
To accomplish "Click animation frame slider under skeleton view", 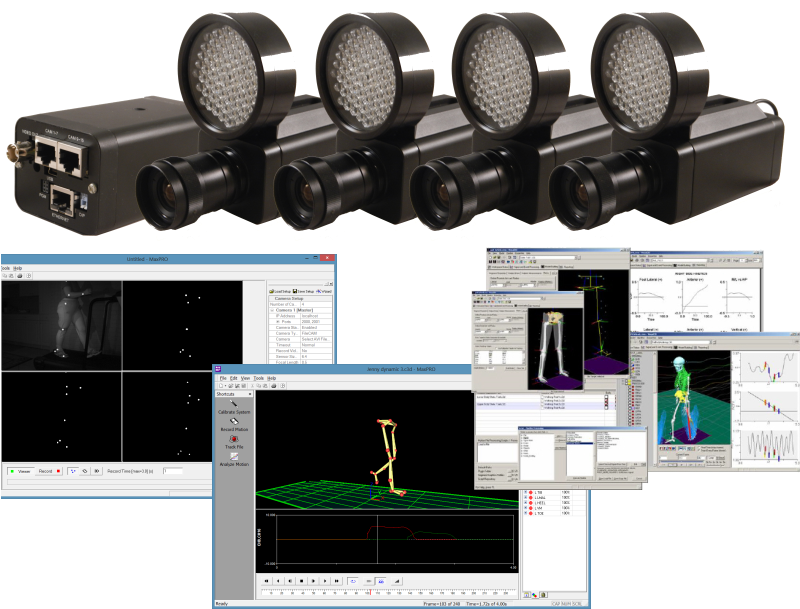I will tap(682, 461).
